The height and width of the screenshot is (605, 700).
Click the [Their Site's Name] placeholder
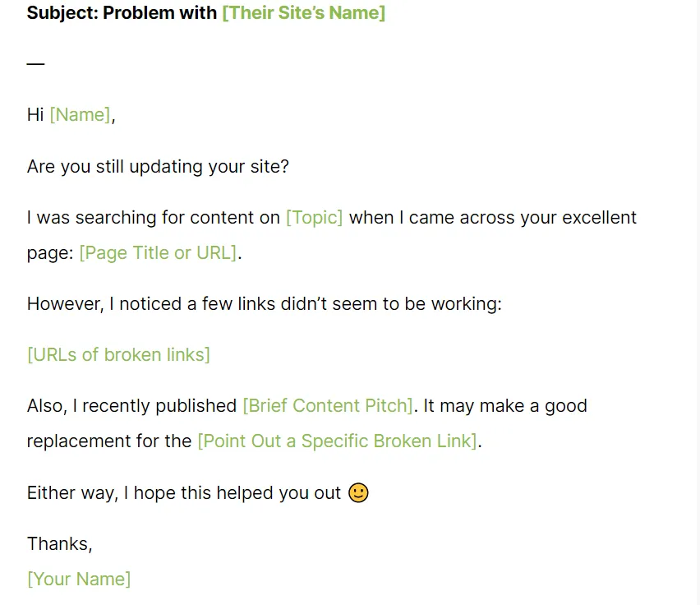tap(303, 13)
